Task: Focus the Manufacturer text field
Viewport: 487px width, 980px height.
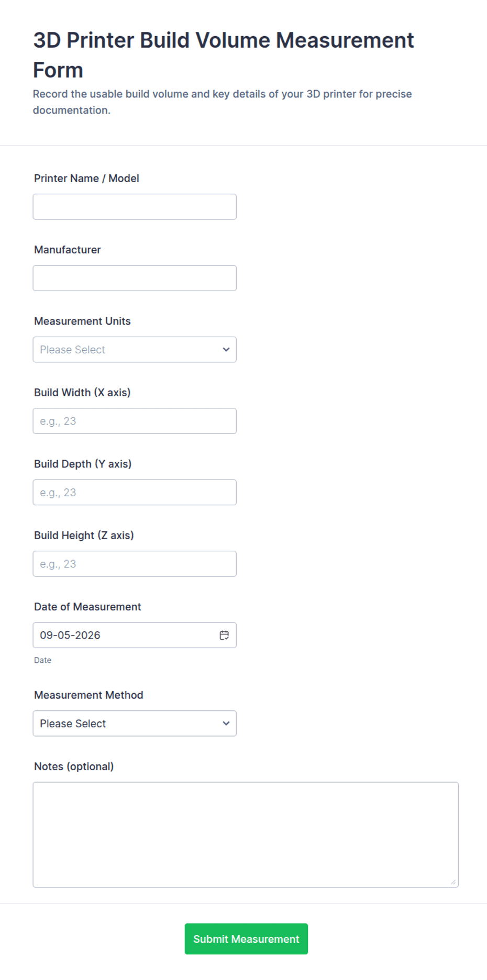Action: 135,278
